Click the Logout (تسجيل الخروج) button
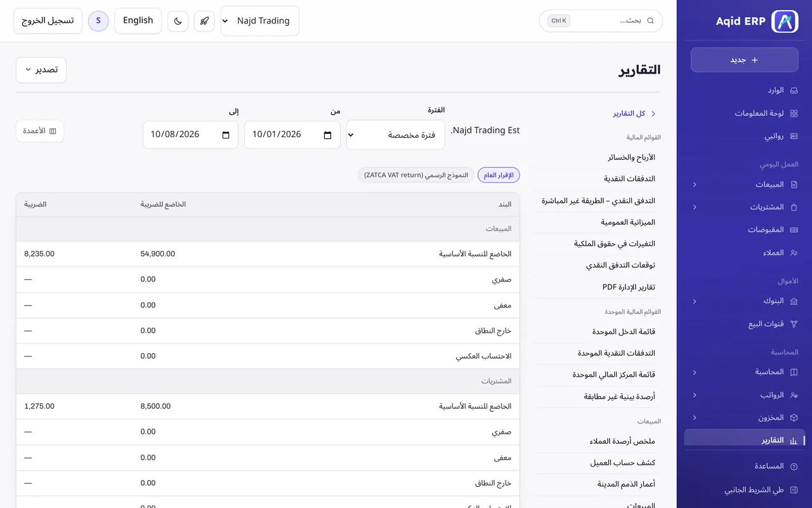This screenshot has height=508, width=812. [48, 21]
